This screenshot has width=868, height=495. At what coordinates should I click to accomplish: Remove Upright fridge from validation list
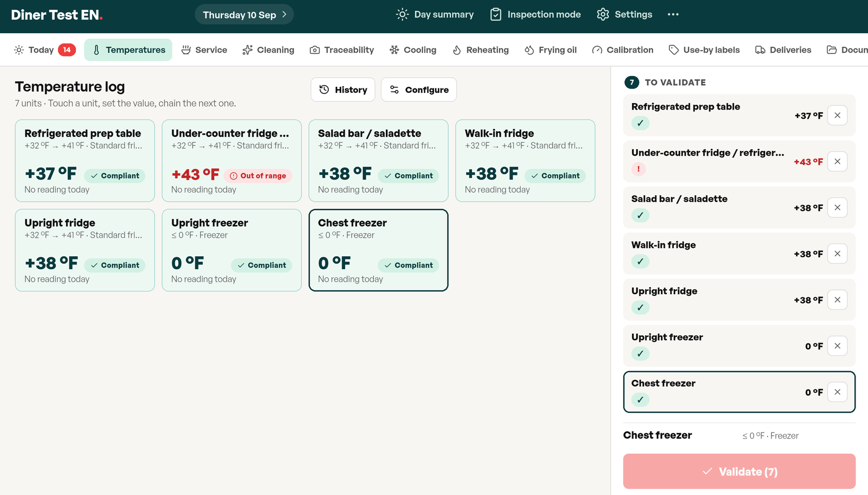click(x=838, y=300)
